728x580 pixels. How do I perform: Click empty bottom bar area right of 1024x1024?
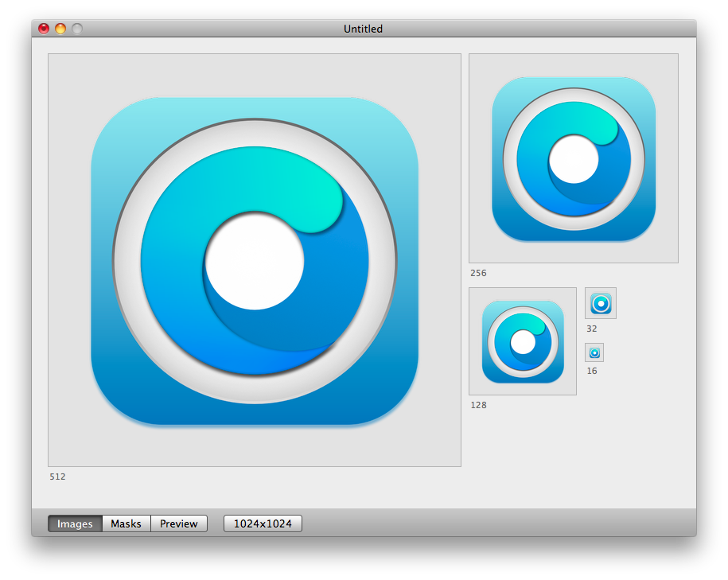tap(493, 524)
